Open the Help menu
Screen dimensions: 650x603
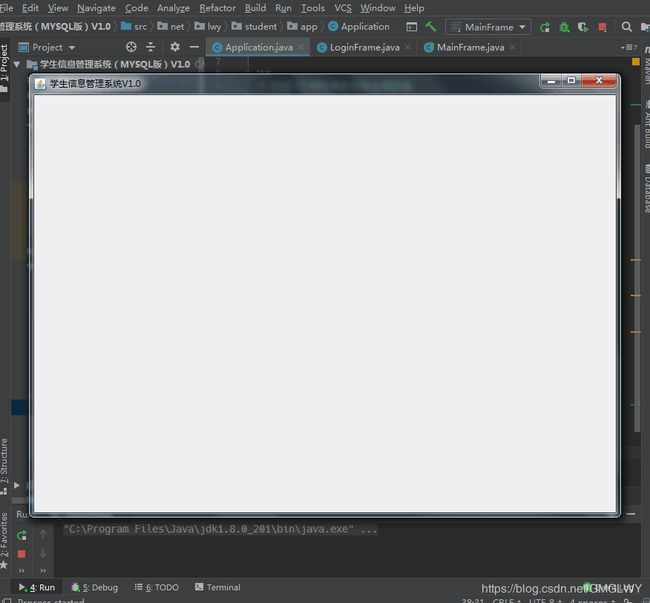(414, 8)
